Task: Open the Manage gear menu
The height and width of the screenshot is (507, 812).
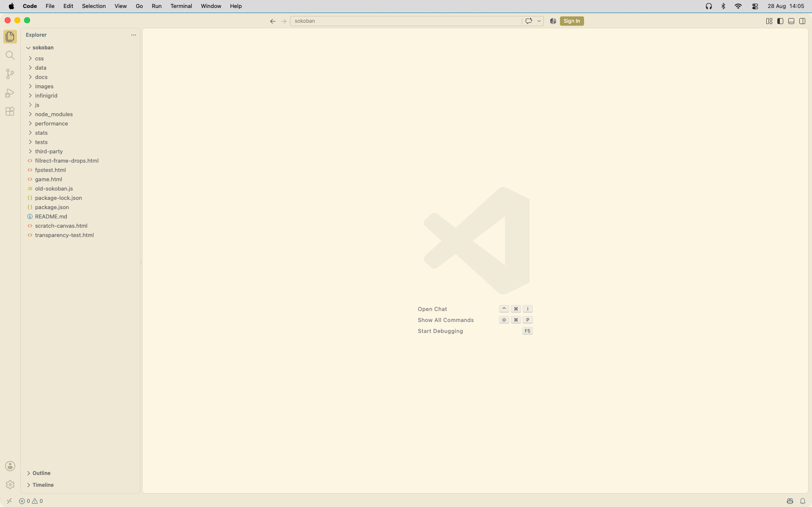Action: [10, 485]
